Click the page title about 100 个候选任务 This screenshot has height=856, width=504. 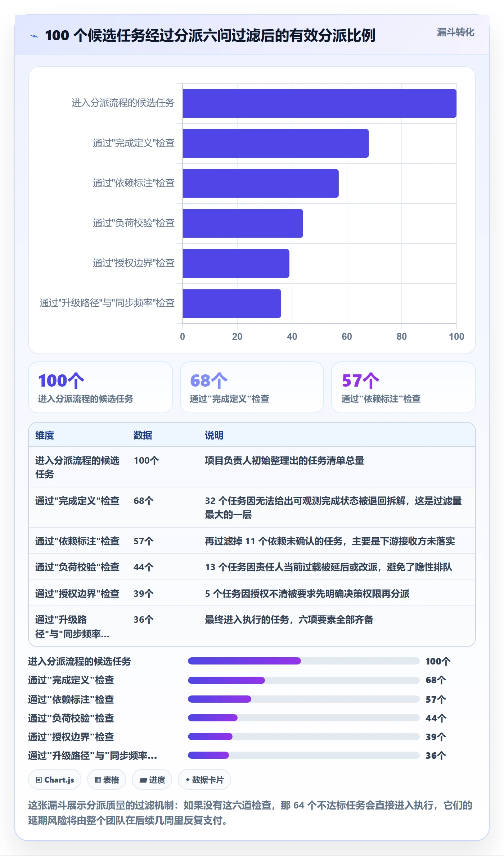(210, 36)
